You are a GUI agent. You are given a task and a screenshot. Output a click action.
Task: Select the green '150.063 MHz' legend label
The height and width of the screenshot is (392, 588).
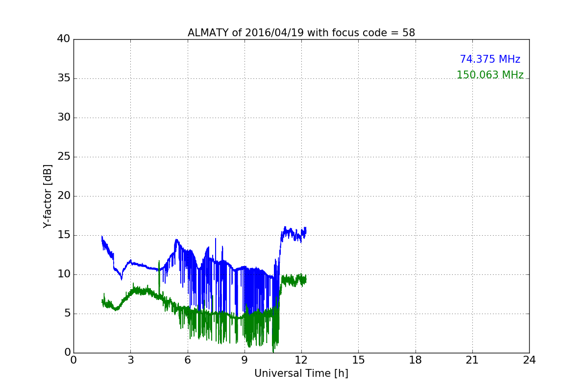click(x=490, y=75)
